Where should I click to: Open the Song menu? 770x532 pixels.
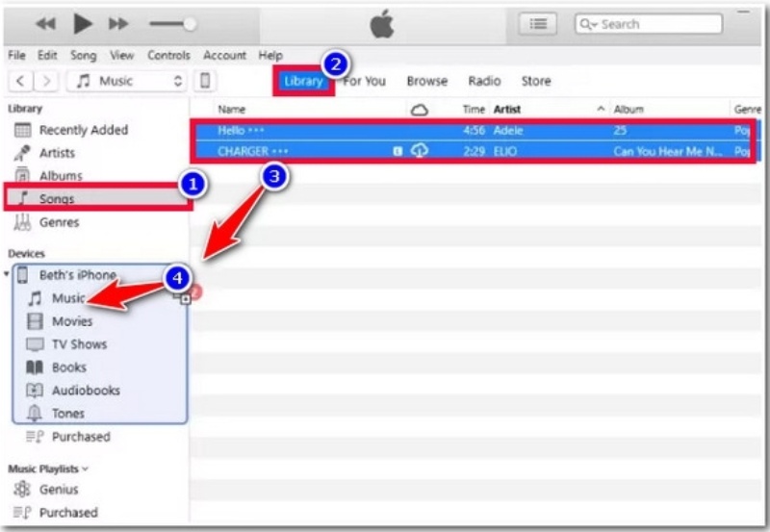(x=84, y=56)
